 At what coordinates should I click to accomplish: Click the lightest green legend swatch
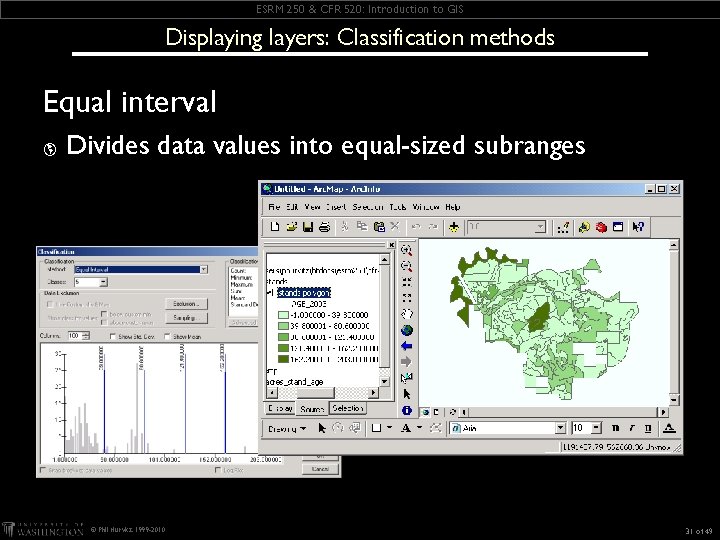pos(283,315)
